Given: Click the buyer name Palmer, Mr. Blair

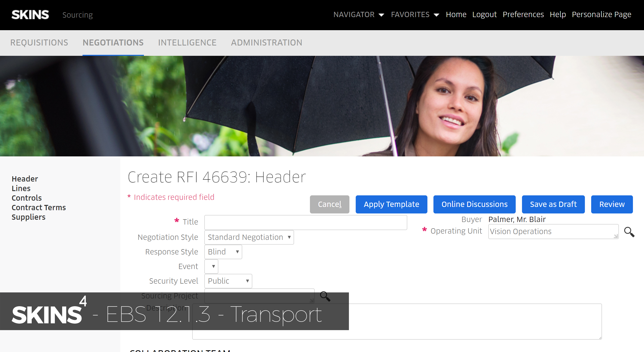Looking at the screenshot, I should click(517, 219).
